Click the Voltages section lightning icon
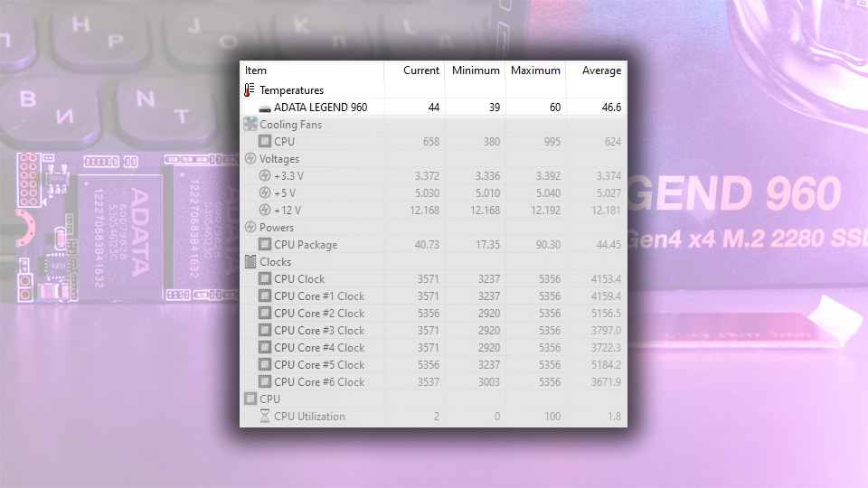The width and height of the screenshot is (868, 488). pyautogui.click(x=250, y=158)
